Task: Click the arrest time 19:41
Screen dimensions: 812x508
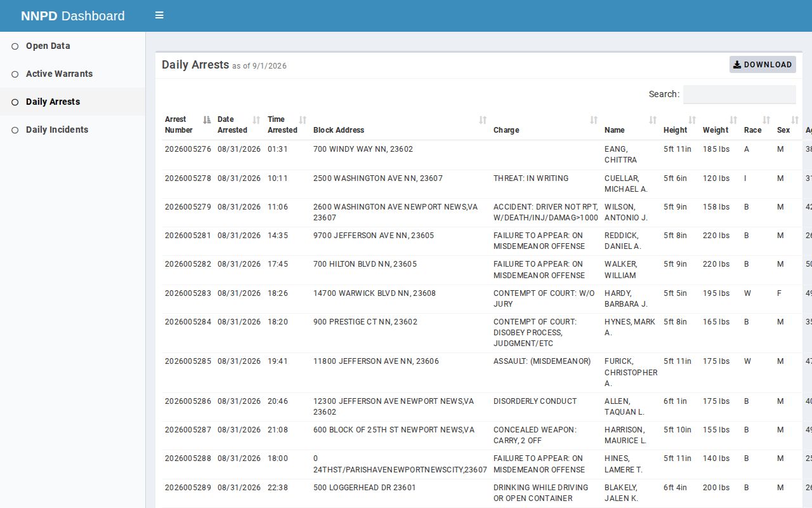Action: coord(278,361)
